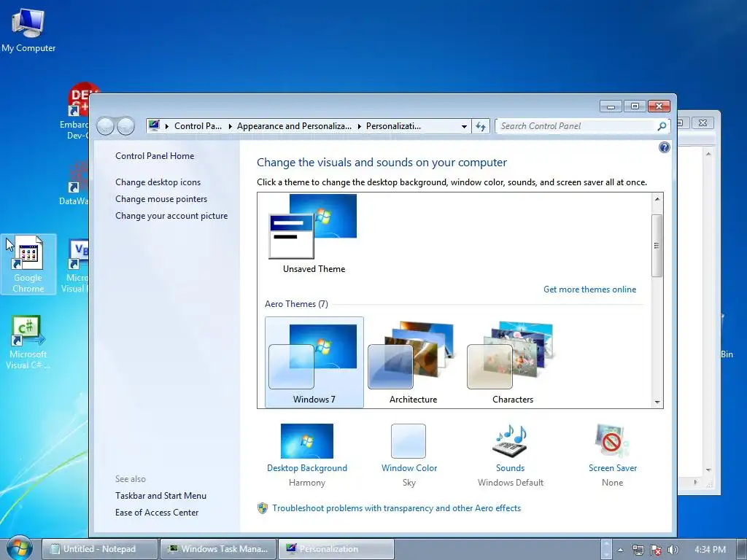Show hidden tray icons arrow
747x560 pixels.
pos(620,550)
